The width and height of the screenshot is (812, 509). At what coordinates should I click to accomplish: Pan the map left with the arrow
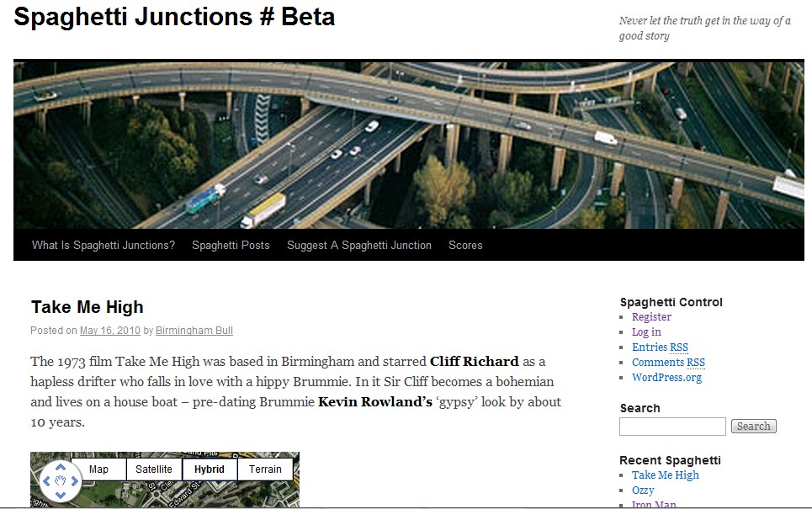46,482
